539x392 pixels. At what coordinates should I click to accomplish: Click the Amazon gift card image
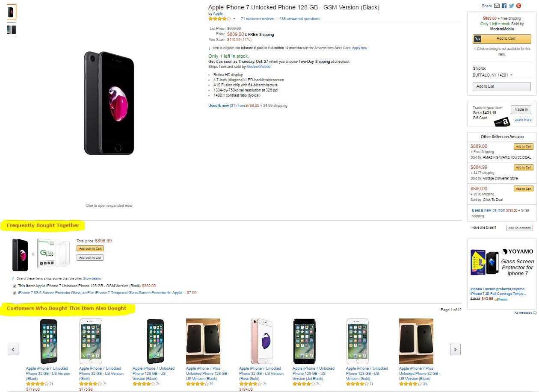(x=502, y=122)
